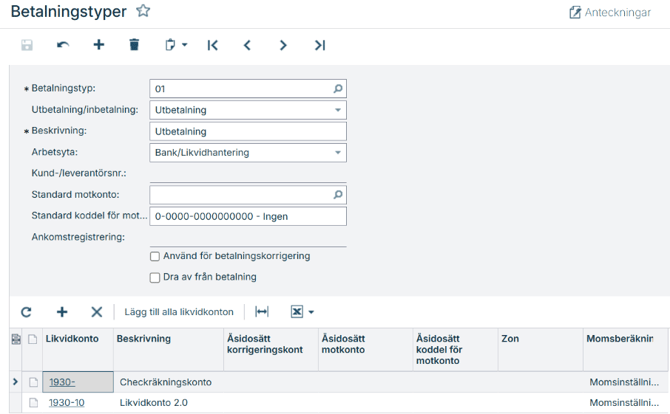The width and height of the screenshot is (670, 414).
Task: Go to previous record
Action: 247,45
